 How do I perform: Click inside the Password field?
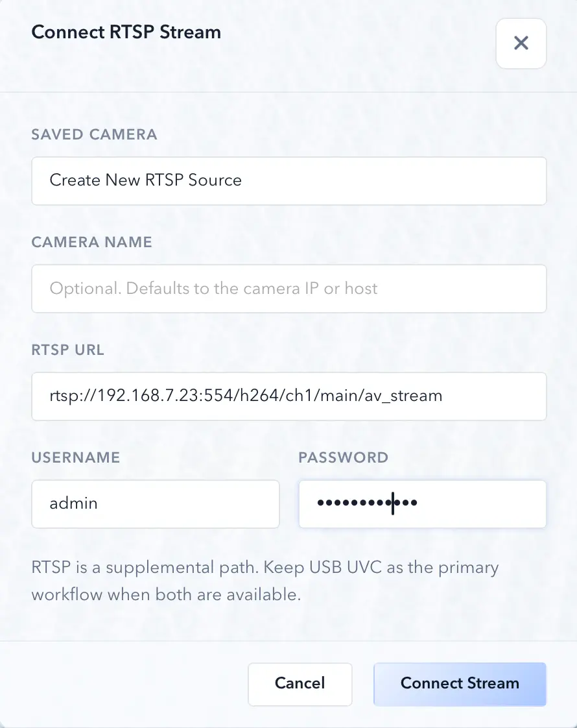pos(422,504)
